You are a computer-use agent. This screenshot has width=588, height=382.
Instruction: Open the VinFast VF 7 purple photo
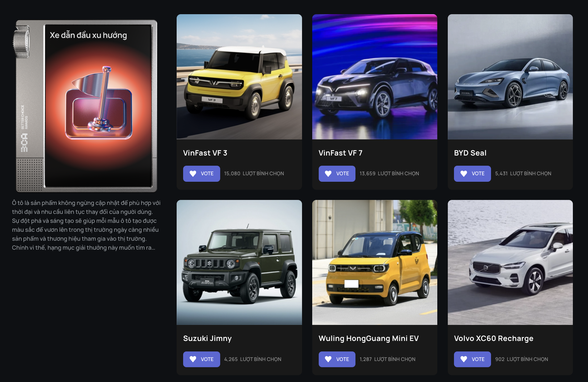375,77
